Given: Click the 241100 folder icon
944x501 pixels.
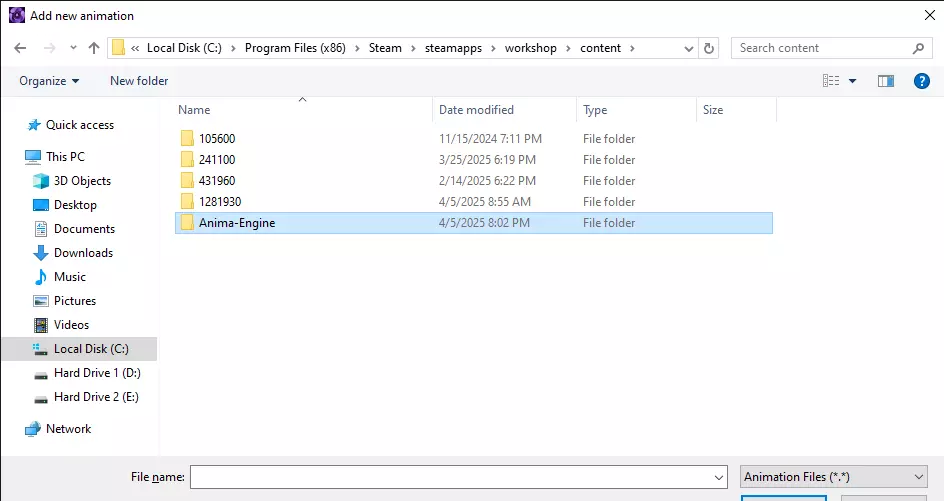Looking at the screenshot, I should click(187, 160).
